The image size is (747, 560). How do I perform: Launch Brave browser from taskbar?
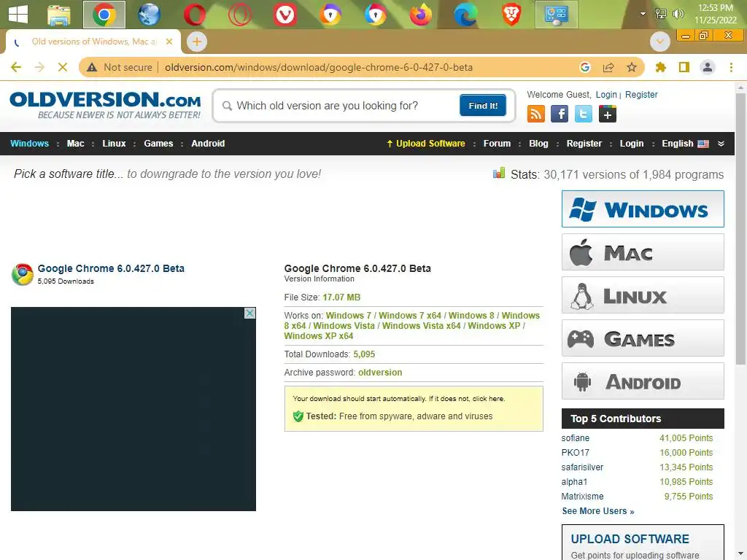click(x=511, y=15)
